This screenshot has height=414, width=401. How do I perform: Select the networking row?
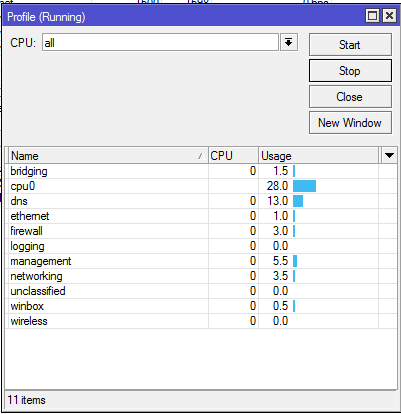tap(201, 276)
